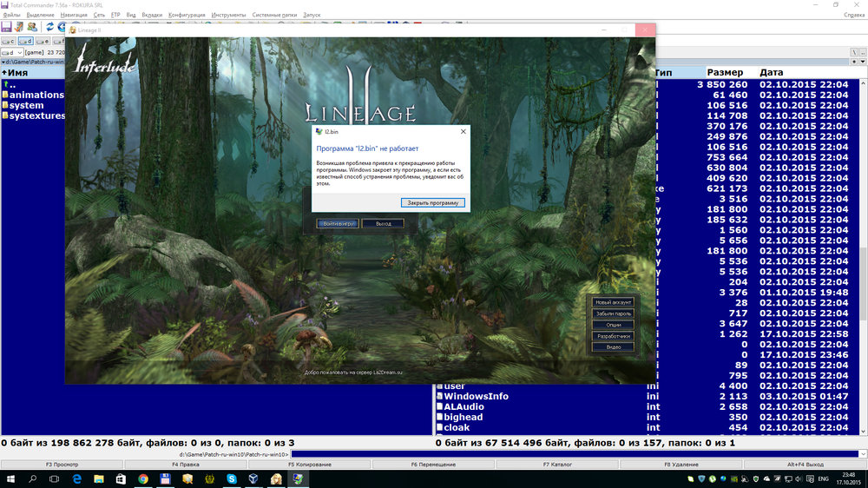Launch Skype from the taskbar
The height and width of the screenshot is (488, 868).
click(x=232, y=478)
